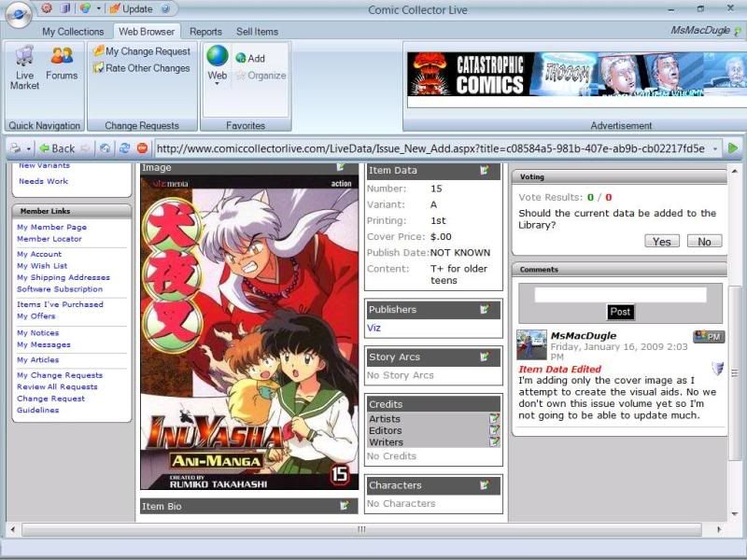Open Member Locator link

pos(49,239)
